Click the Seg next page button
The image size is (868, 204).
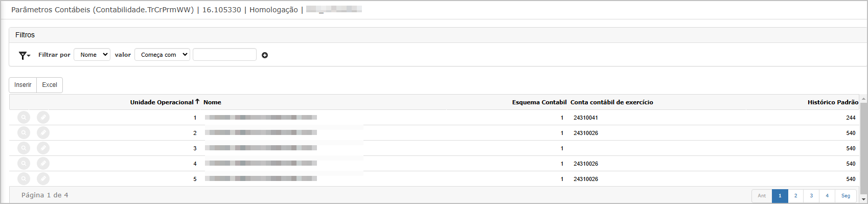(x=846, y=196)
